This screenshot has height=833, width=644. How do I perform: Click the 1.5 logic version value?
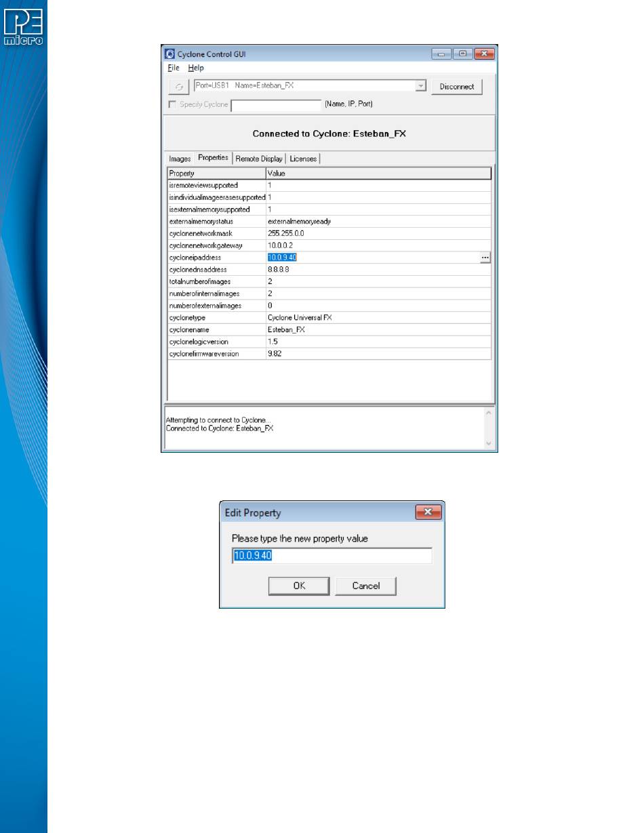pyautogui.click(x=378, y=342)
